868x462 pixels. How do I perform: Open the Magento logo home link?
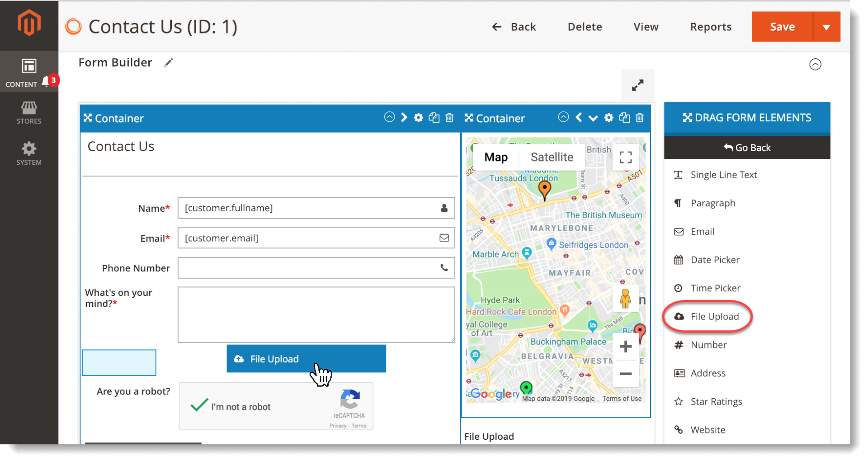pos(29,23)
